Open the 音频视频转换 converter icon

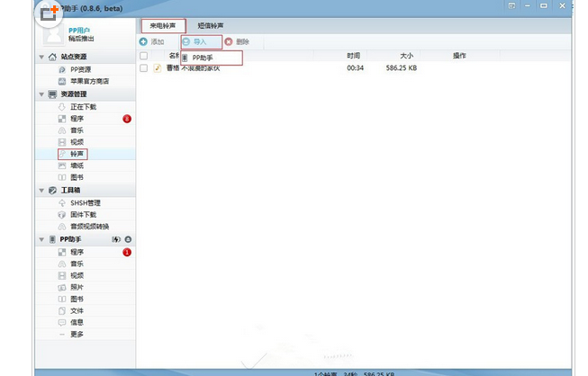pyautogui.click(x=62, y=227)
